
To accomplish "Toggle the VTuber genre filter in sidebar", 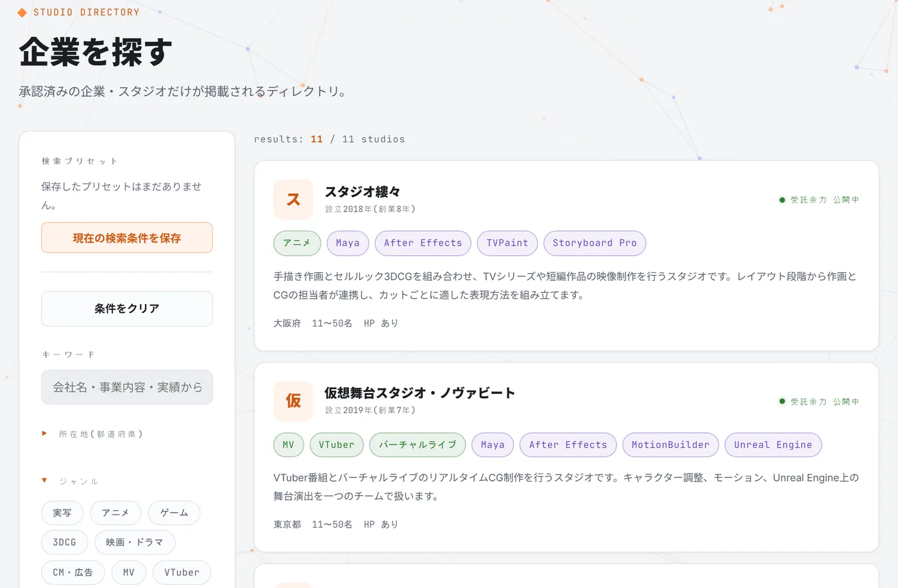I will click(x=182, y=573).
